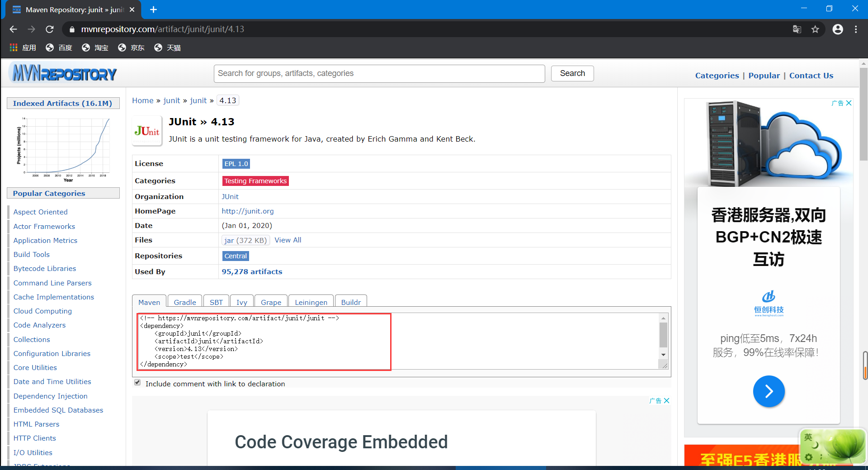
Task: Click the Search button
Action: click(572, 73)
